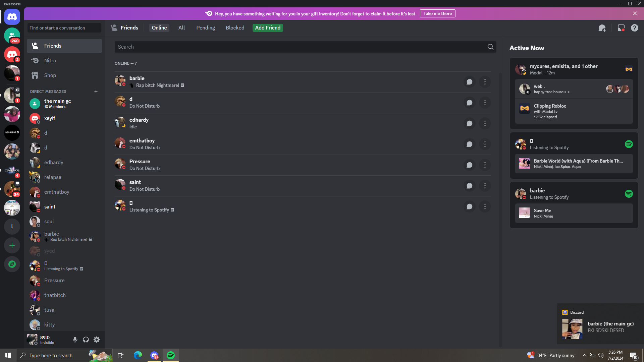644x362 pixels.
Task: Open more options menu for saint
Action: point(485,186)
